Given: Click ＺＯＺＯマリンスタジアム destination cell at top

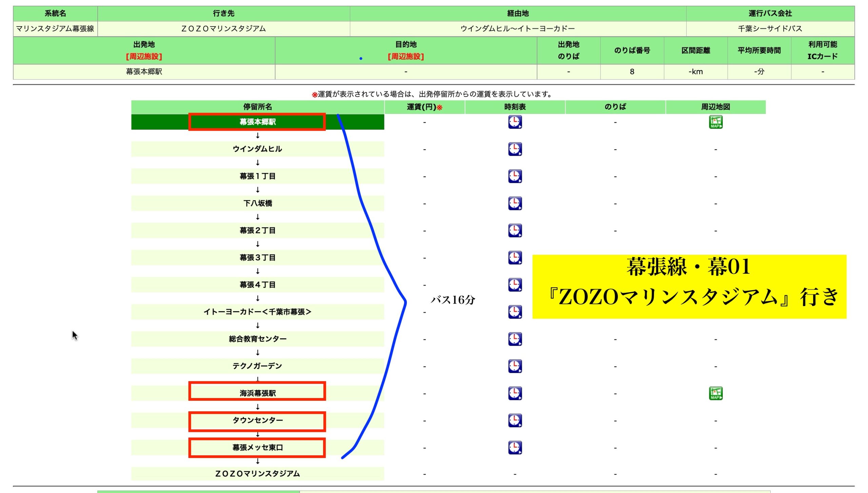Looking at the screenshot, I should point(224,29).
